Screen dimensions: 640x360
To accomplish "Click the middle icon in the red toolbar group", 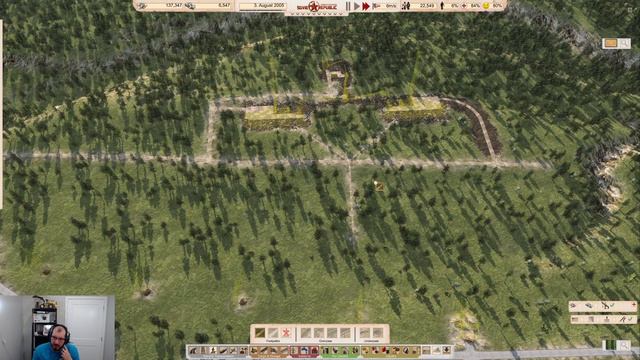I will pyautogui.click(x=304, y=350).
